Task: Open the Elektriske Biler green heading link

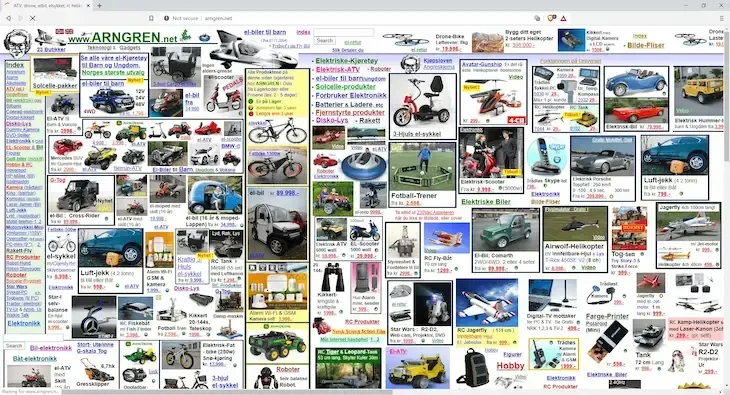Action: click(486, 202)
